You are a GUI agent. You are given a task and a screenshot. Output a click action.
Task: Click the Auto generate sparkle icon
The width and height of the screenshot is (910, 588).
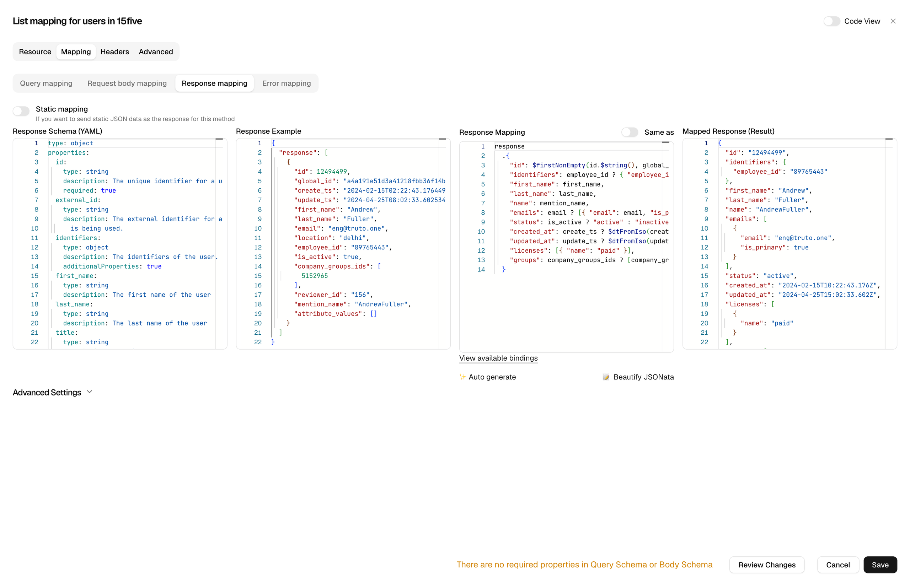[462, 377]
